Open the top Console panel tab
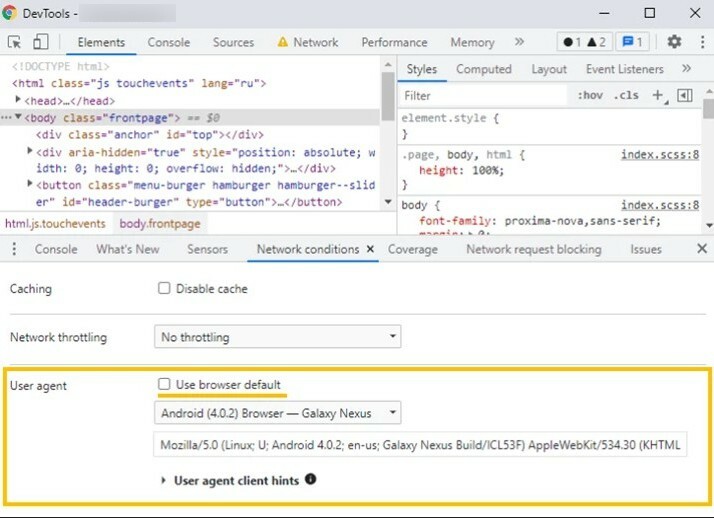 (x=168, y=42)
